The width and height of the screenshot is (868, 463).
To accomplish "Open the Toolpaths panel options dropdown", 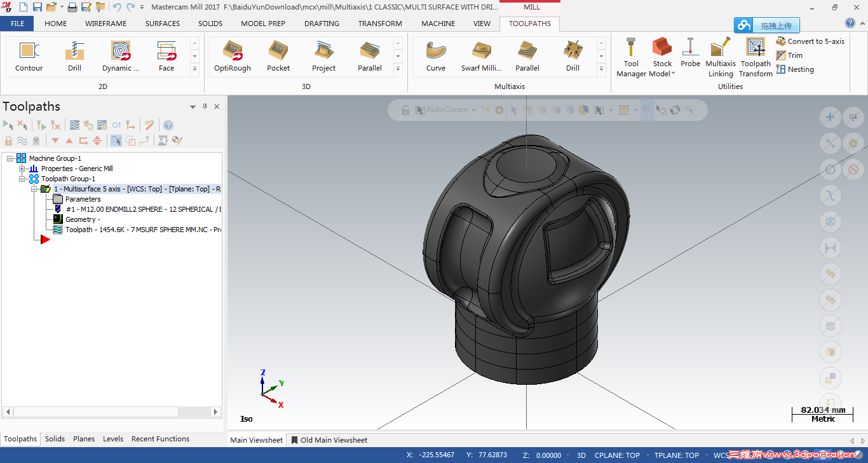I will tap(193, 107).
